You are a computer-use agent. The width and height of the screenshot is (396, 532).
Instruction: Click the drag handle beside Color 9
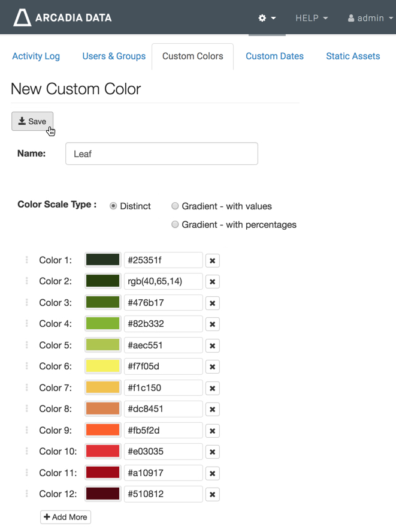pyautogui.click(x=27, y=430)
